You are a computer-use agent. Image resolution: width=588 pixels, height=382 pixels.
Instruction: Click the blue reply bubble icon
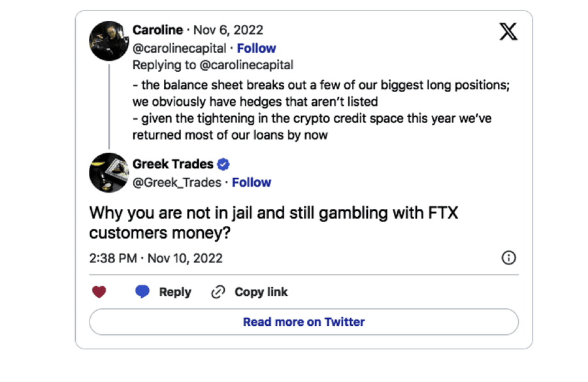(x=142, y=291)
